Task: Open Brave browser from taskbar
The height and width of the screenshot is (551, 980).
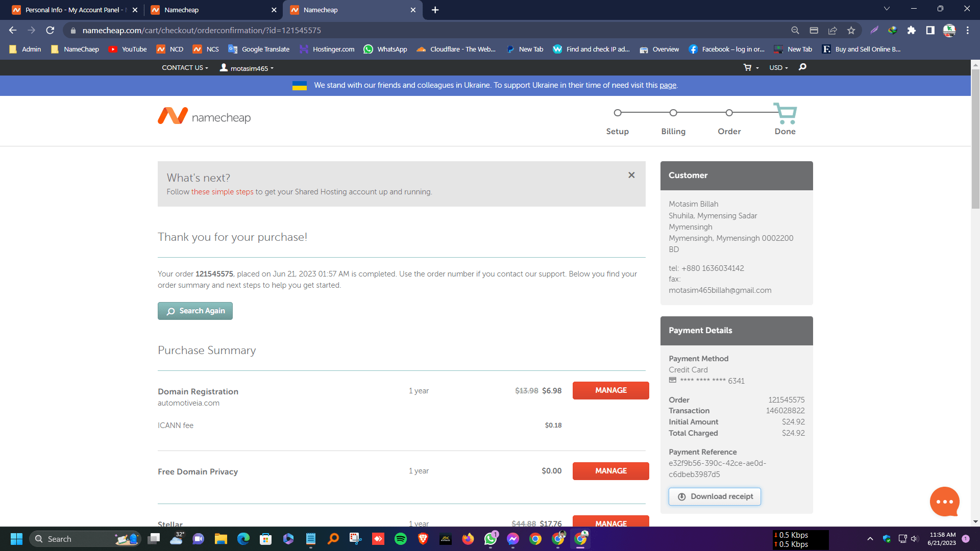Action: pos(423,539)
